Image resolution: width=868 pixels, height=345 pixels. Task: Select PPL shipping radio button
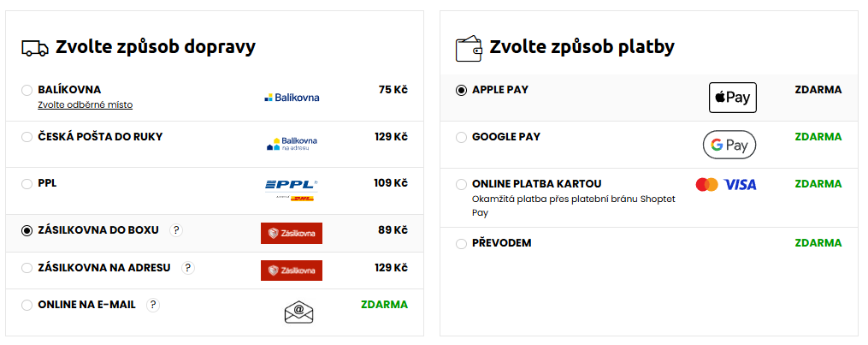click(27, 183)
